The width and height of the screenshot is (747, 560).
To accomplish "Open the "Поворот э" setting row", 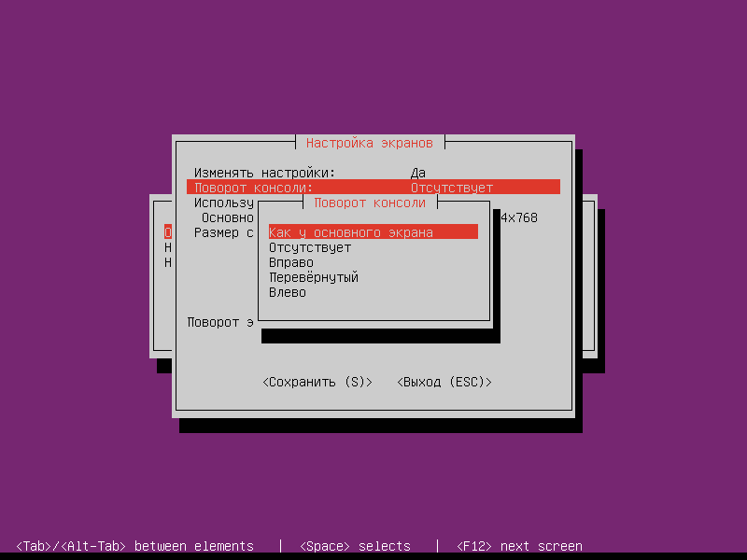I will pos(220,322).
